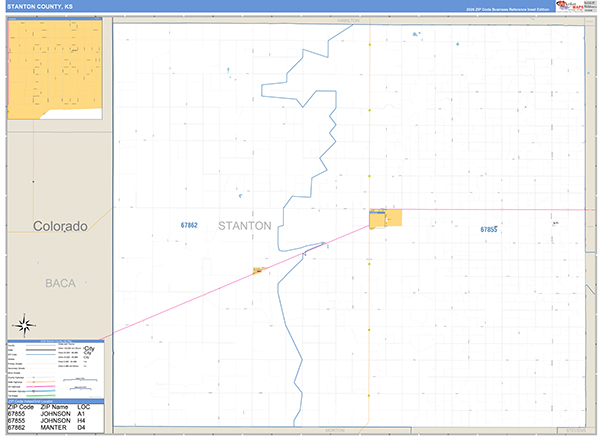Click the legend panel title bar
Image resolution: width=600 pixels, height=436 pixels.
coord(55,341)
